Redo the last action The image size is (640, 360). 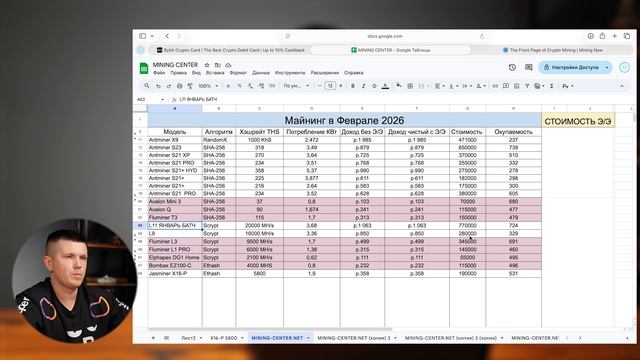(x=169, y=86)
